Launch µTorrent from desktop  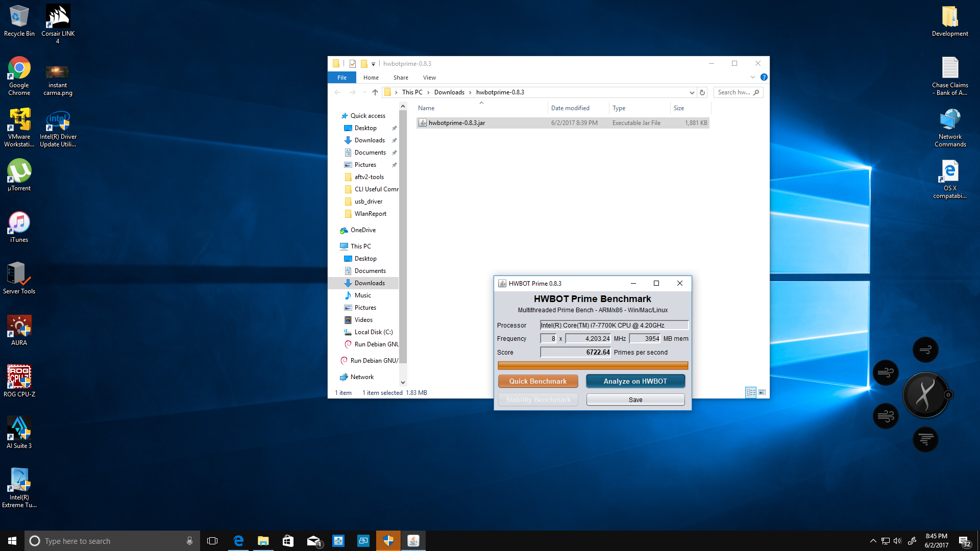click(19, 175)
